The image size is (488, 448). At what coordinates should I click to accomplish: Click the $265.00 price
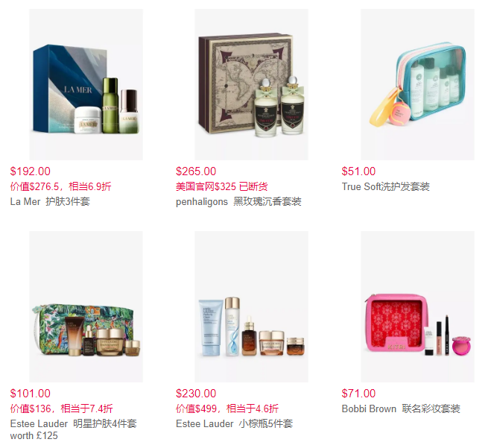(x=196, y=171)
